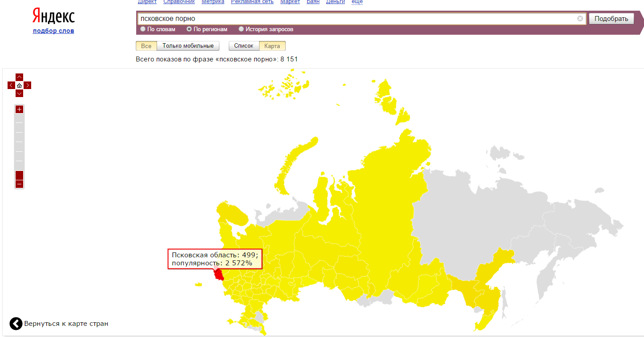Zoom in the map with plus button
The width and height of the screenshot is (644, 337).
[19, 110]
